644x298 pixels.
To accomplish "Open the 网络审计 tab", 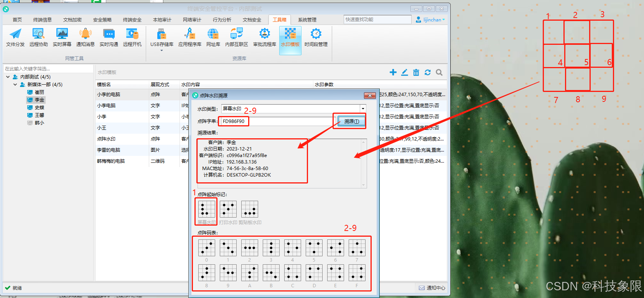I will pos(192,20).
